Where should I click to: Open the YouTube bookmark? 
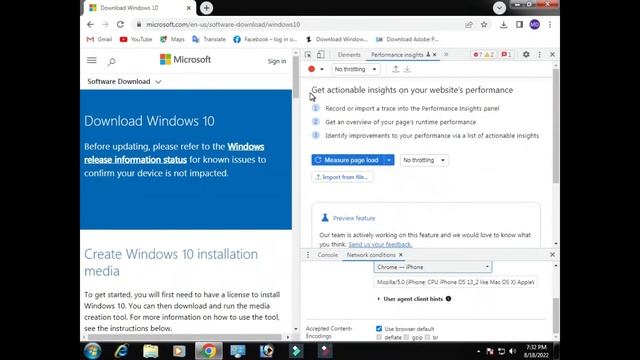coord(136,39)
